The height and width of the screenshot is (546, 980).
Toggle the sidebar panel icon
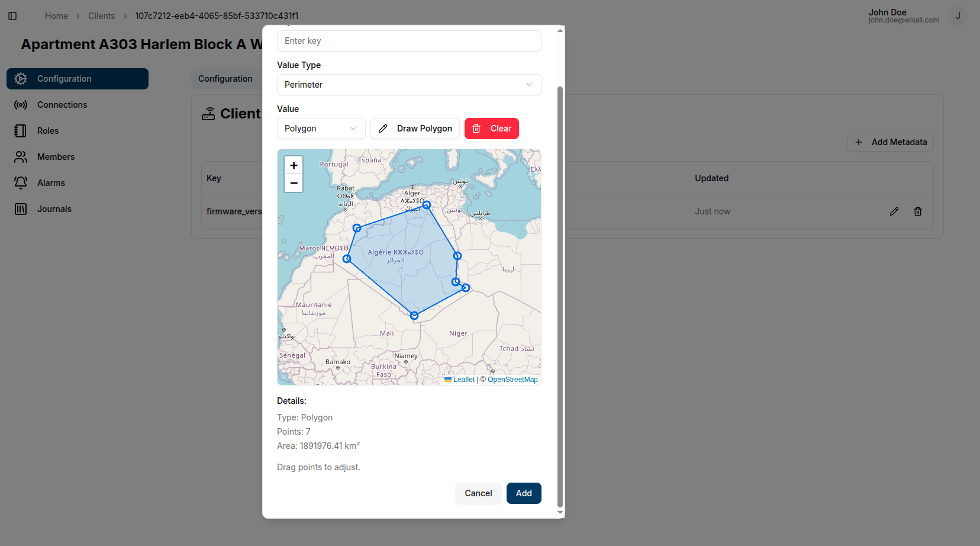[12, 16]
